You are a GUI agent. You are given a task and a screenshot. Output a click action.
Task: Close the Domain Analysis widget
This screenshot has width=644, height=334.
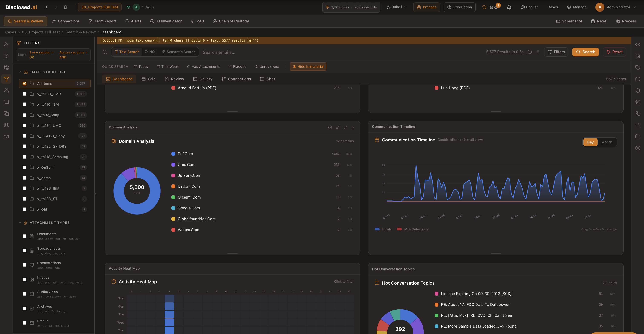pyautogui.click(x=353, y=128)
